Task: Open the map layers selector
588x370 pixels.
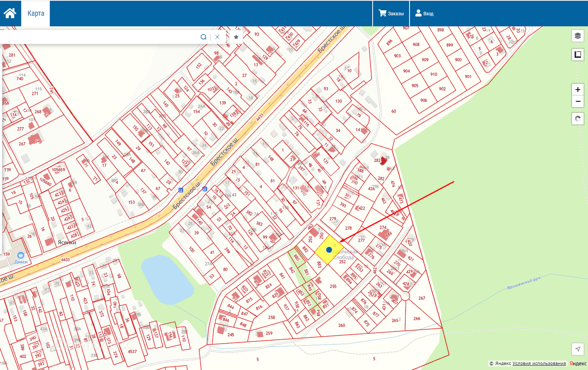Action: 578,36
